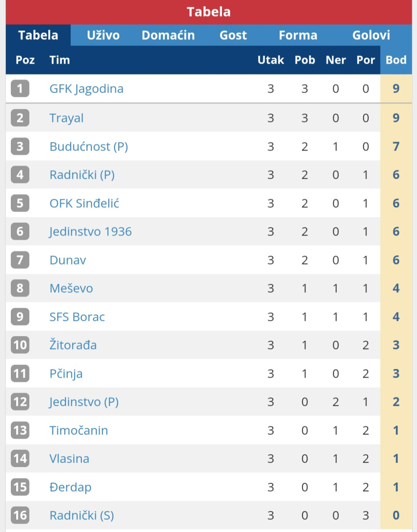Select the active Tabela tab
The height and width of the screenshot is (532, 417).
pos(38,35)
